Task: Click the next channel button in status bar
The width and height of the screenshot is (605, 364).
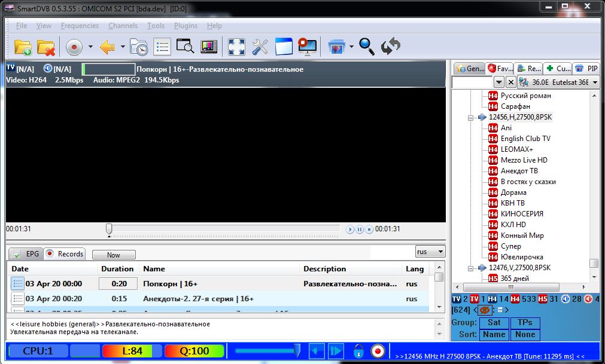Action: click(x=335, y=351)
